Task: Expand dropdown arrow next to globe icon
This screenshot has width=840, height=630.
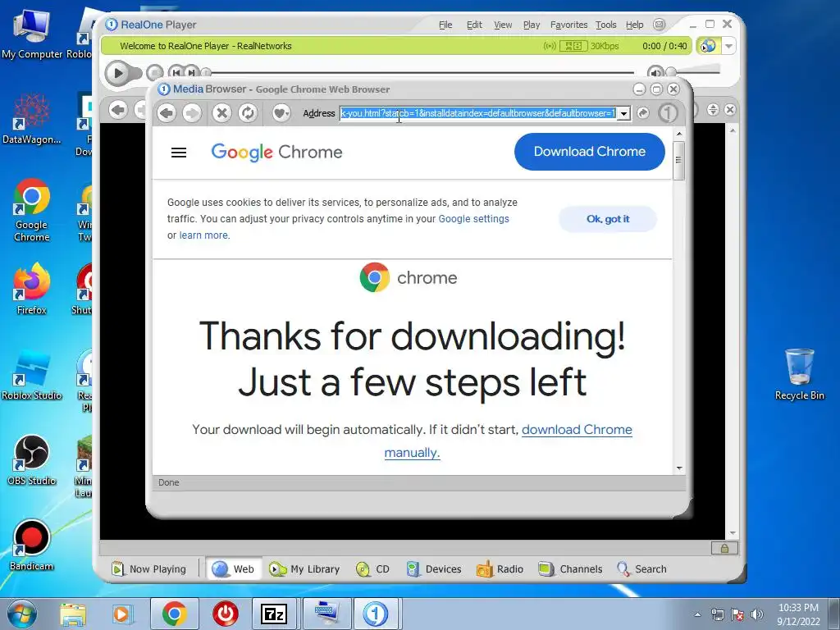Action: pos(728,46)
